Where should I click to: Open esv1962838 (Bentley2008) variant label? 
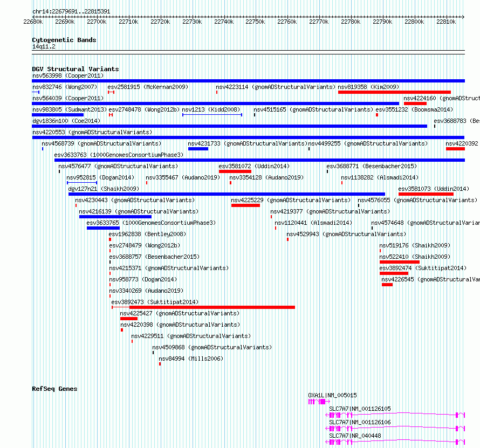147,234
